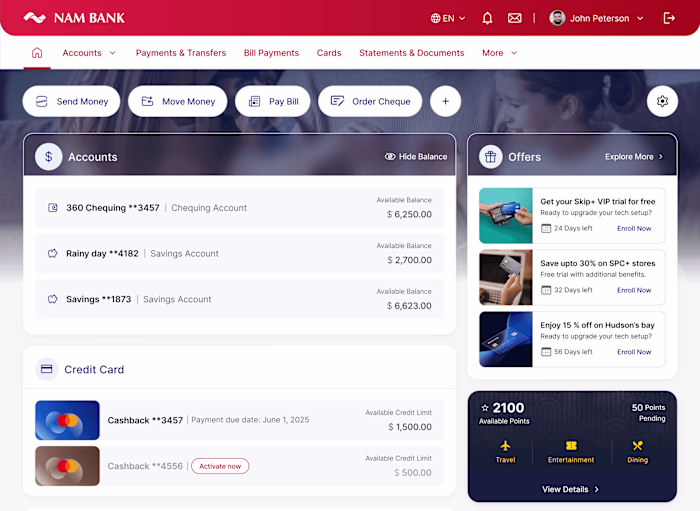This screenshot has height=511, width=700.
Task: Open the Accounts navigation item
Action: pos(82,53)
